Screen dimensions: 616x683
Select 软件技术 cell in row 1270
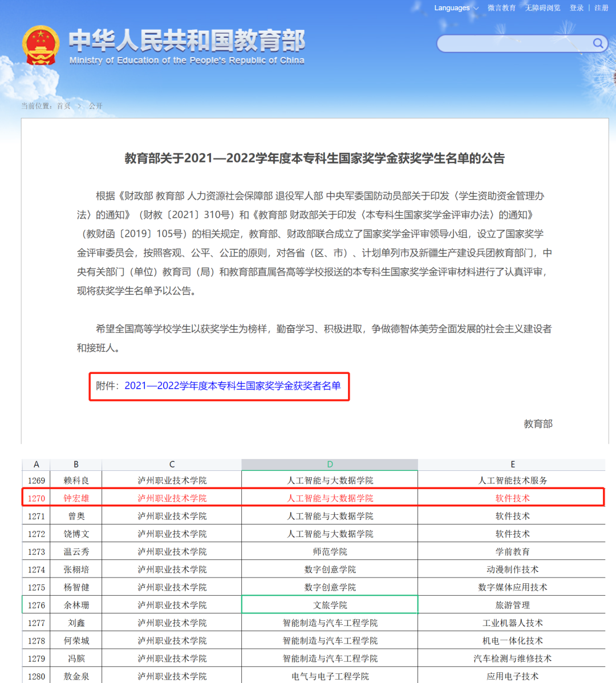[x=512, y=498]
